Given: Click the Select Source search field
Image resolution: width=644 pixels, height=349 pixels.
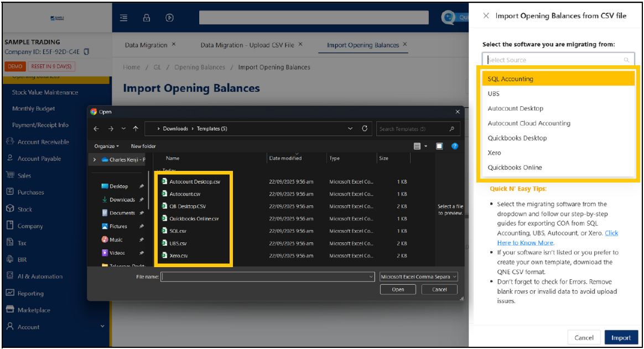Looking at the screenshot, I should (558, 60).
